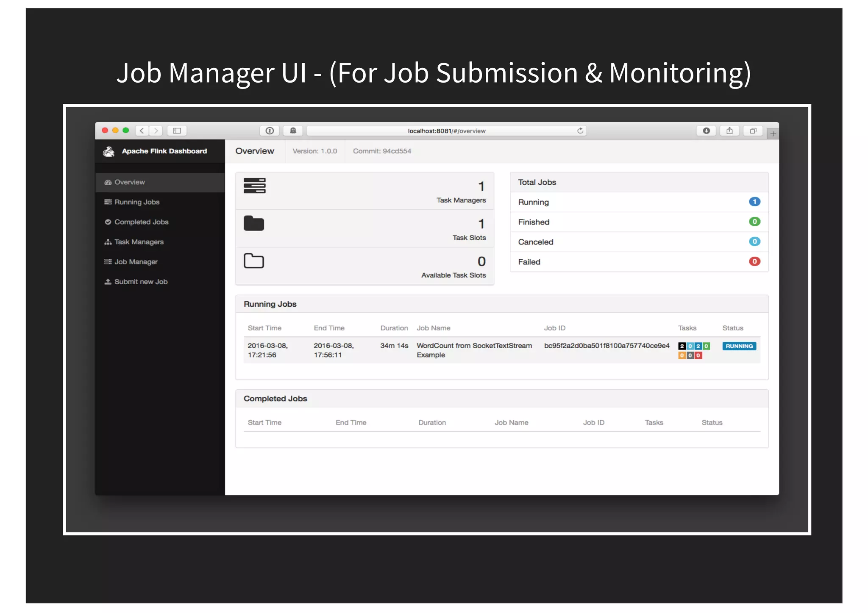Show all tabs using the tabs icon

point(753,131)
